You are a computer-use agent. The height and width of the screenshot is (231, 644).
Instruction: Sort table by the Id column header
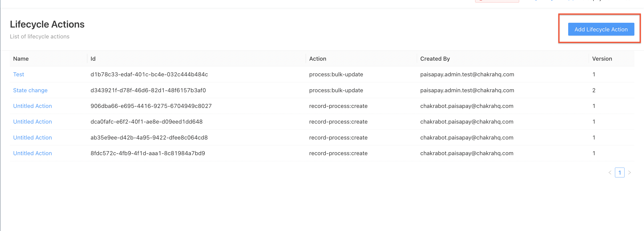coord(93,59)
